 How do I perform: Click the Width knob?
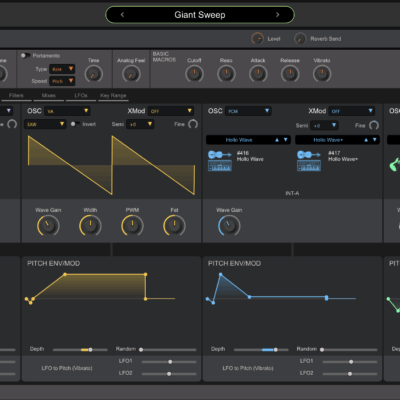(x=90, y=225)
